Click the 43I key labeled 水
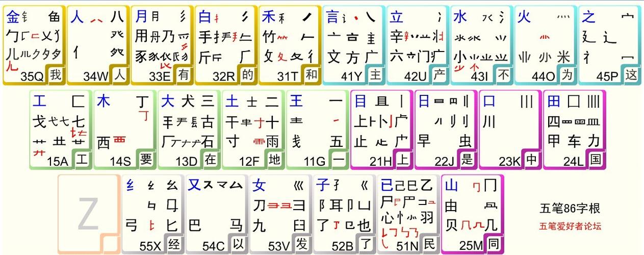The width and height of the screenshot is (644, 255). coord(481,45)
